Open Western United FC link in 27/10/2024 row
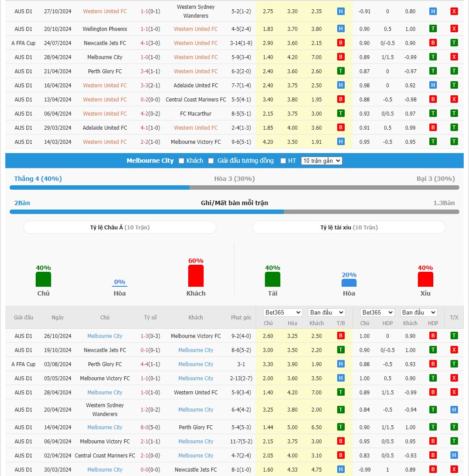 [104, 11]
